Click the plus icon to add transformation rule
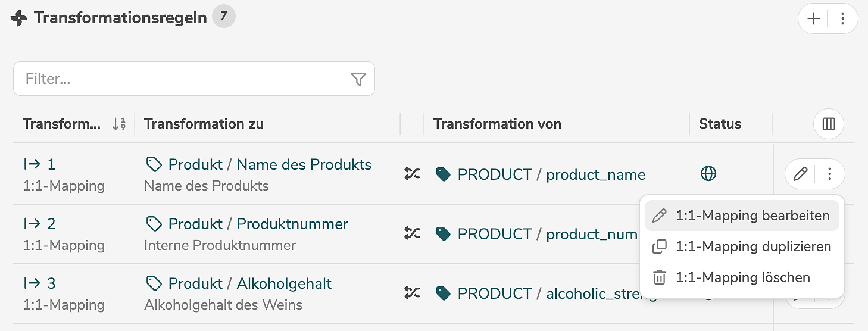868x331 pixels. pos(813,19)
